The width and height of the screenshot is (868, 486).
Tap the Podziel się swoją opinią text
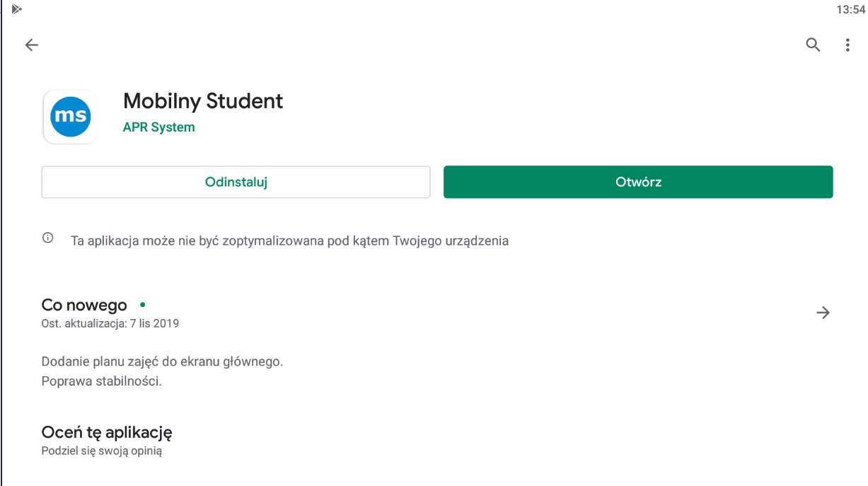pyautogui.click(x=102, y=451)
